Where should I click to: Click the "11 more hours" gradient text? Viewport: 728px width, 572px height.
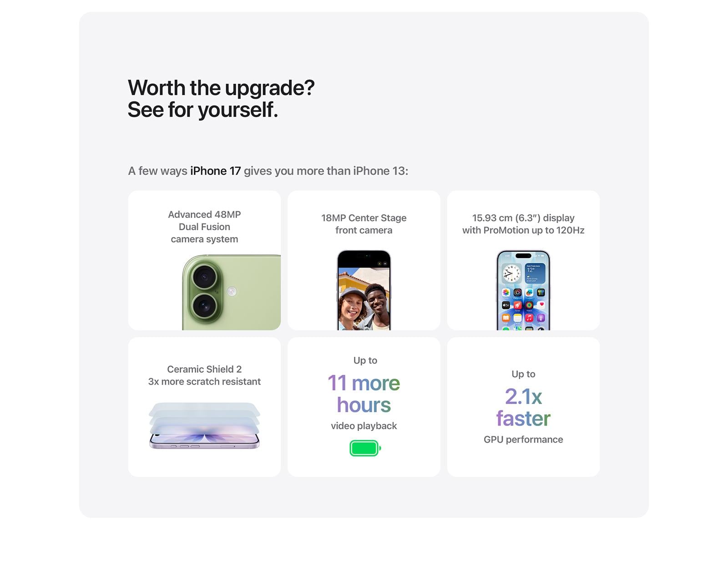(364, 394)
